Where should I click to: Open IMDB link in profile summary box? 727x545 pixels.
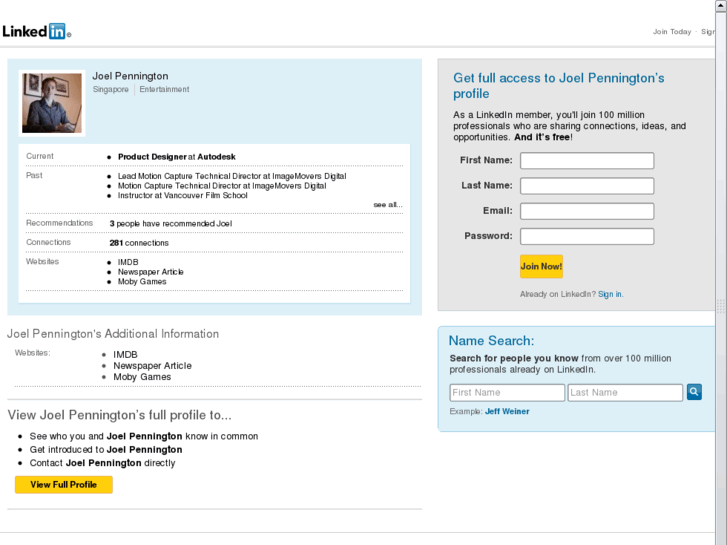(128, 262)
